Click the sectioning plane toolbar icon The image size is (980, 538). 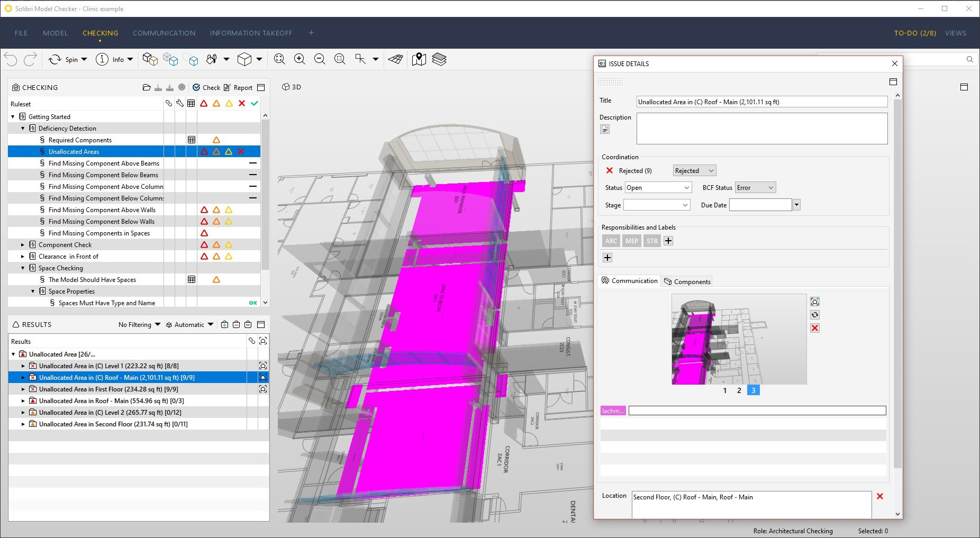[396, 59]
